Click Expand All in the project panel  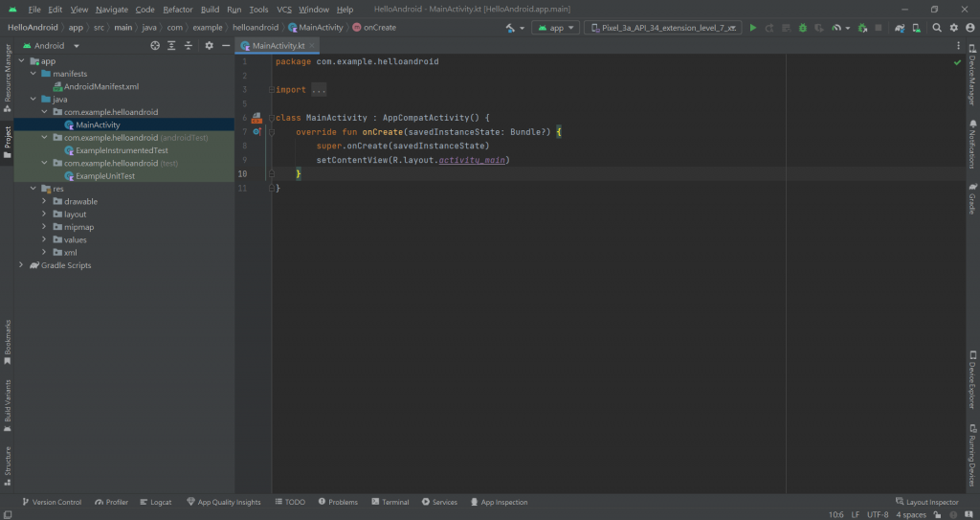tap(171, 46)
